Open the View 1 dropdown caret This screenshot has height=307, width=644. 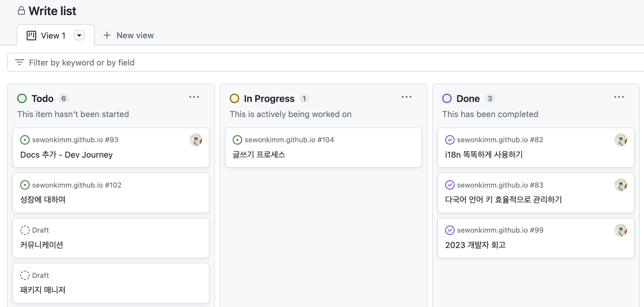click(x=79, y=35)
